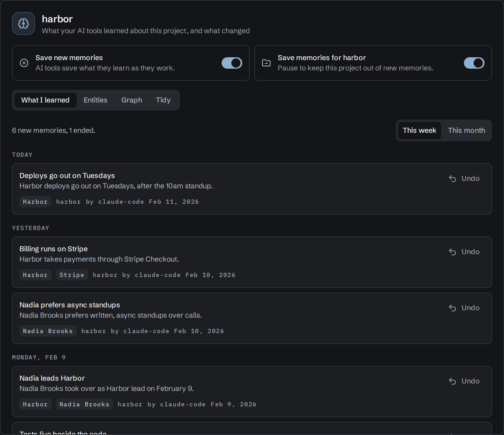The width and height of the screenshot is (504, 435).
Task: Click undo arrow icon on Deploys go out card
Action: click(x=452, y=179)
